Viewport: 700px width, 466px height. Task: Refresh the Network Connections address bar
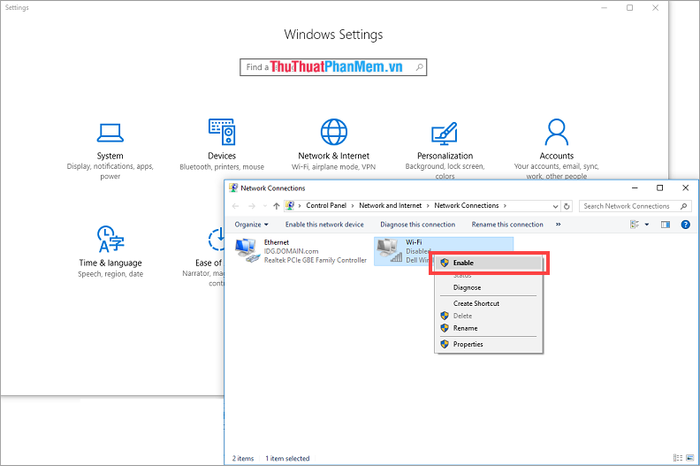pyautogui.click(x=567, y=206)
